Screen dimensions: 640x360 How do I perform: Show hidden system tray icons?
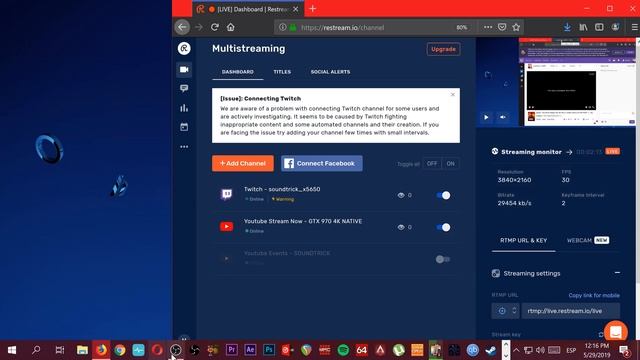pos(516,350)
